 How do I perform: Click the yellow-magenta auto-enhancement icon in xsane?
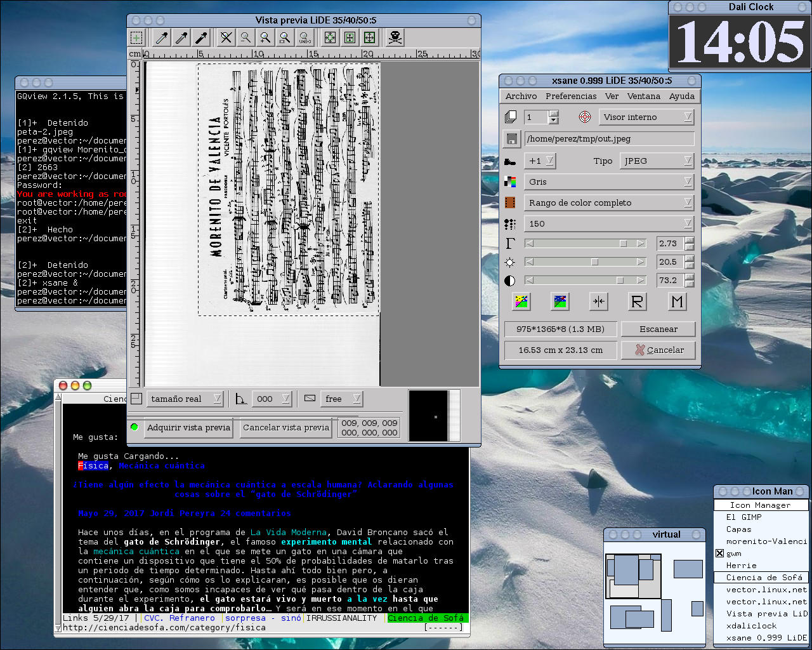click(521, 302)
